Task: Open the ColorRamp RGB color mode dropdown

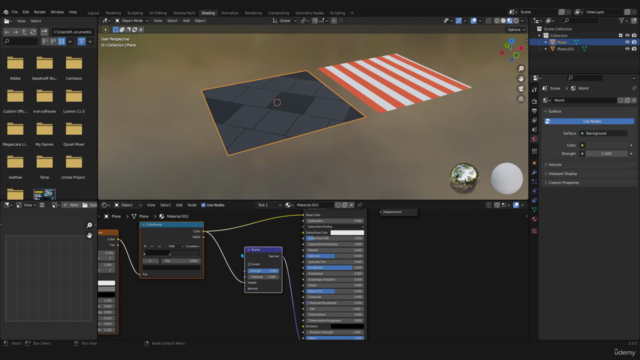Action: tap(175, 246)
